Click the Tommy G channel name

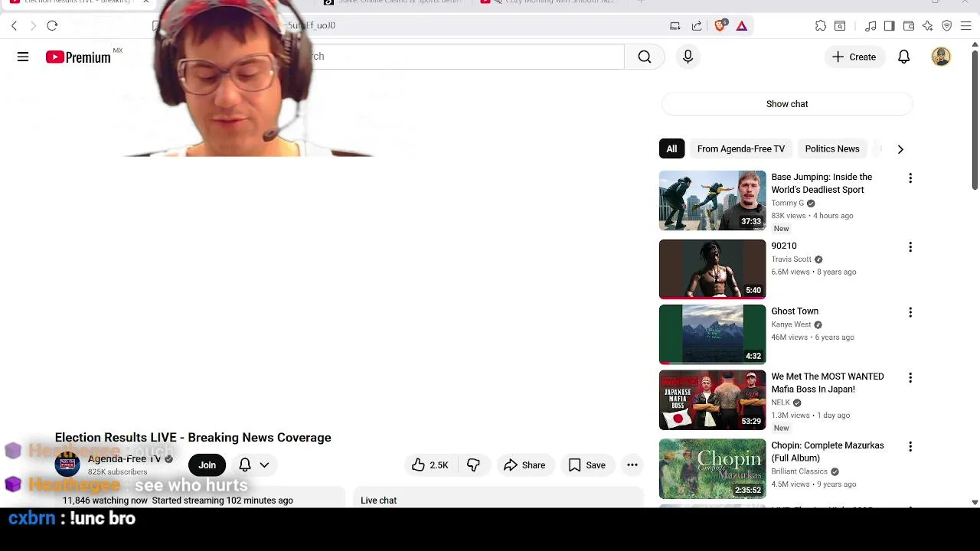click(787, 204)
